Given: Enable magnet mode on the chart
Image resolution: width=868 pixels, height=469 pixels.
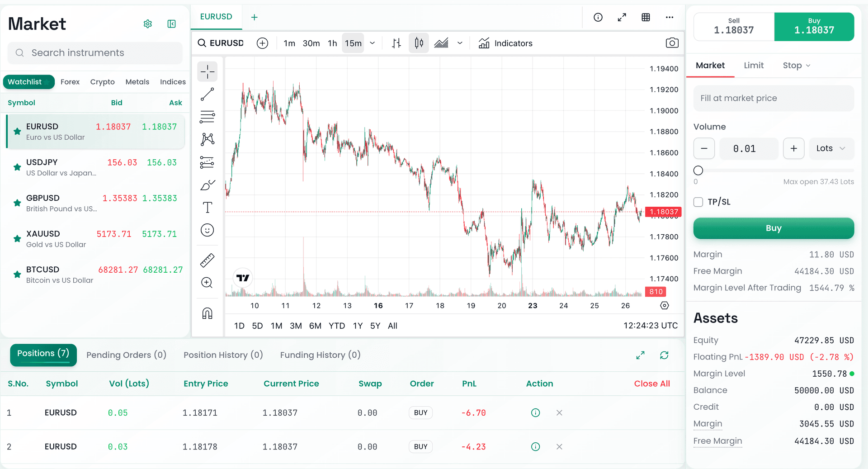Looking at the screenshot, I should pos(207,313).
